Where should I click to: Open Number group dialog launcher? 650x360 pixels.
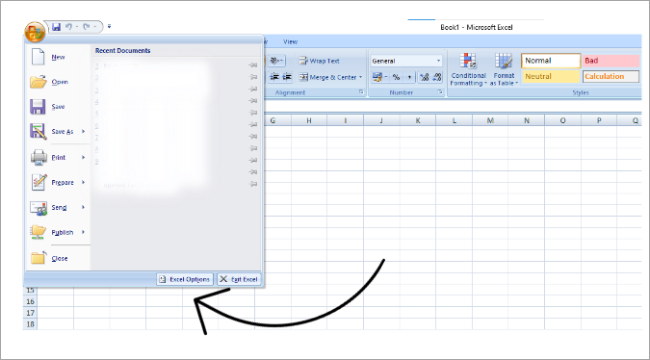click(x=440, y=92)
